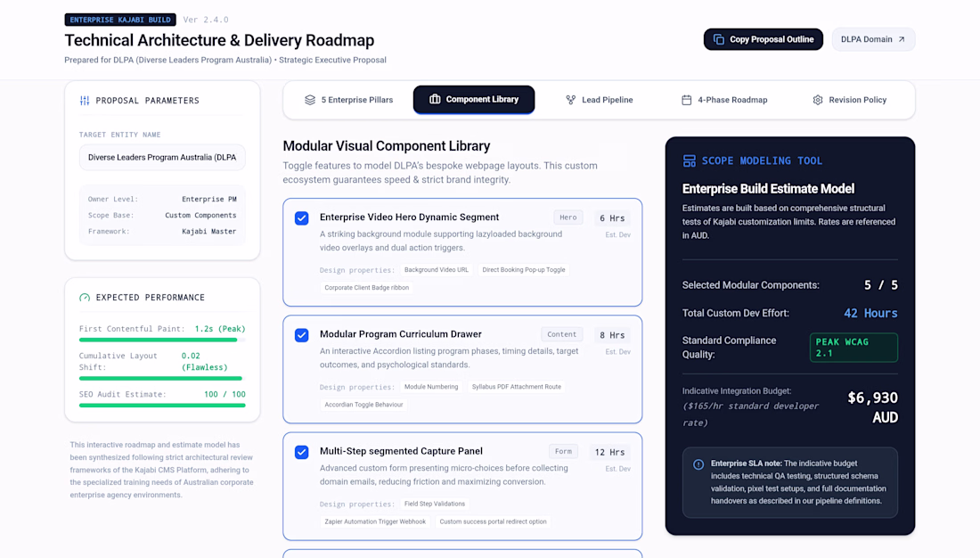Click the gauge icon beside Expected Performance
The height and width of the screenshot is (558, 980).
coord(85,298)
